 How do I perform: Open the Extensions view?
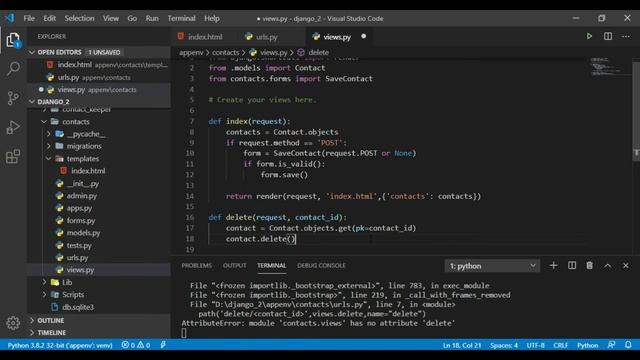[13, 156]
